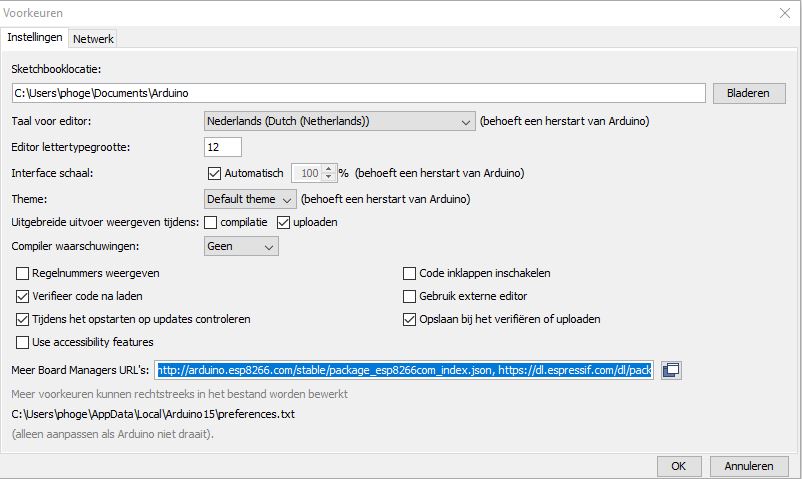Expand the Default theme dropdown

250,199
